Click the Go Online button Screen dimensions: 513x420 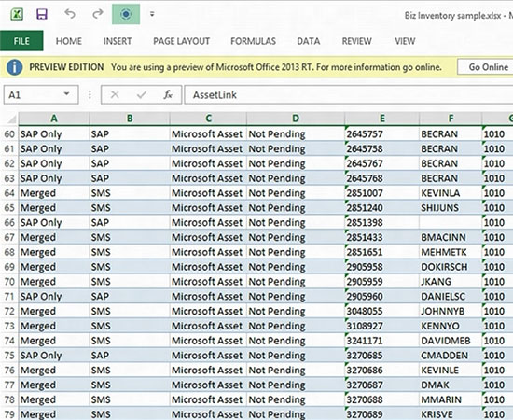tap(486, 67)
